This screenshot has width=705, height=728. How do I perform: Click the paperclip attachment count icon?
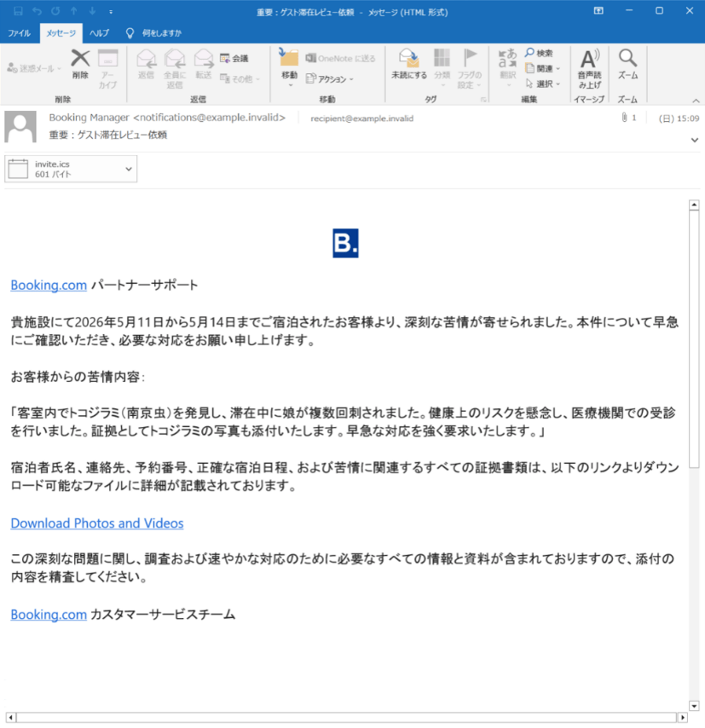(x=624, y=118)
